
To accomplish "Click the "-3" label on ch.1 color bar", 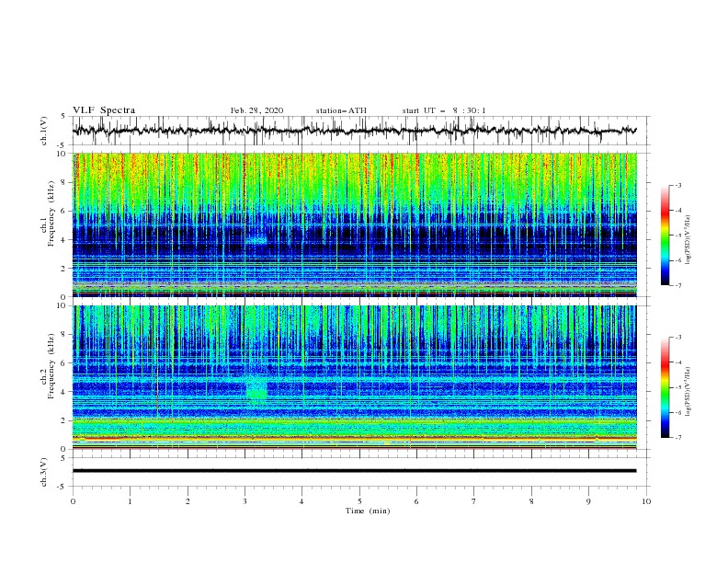I will coord(677,185).
